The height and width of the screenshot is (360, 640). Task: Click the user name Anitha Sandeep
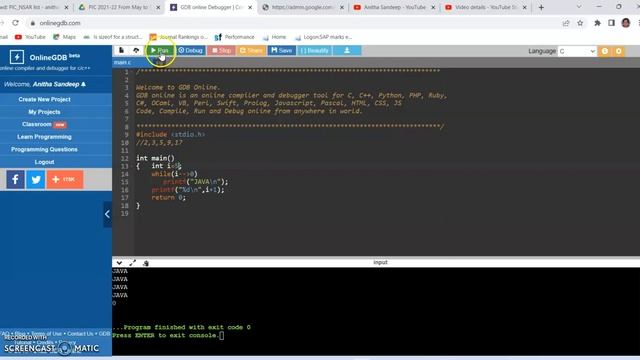(56, 84)
